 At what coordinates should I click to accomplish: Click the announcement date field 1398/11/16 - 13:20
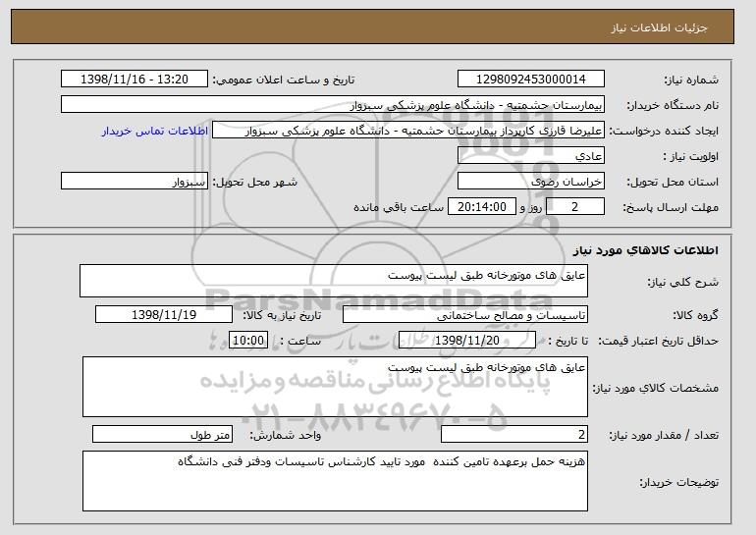point(135,80)
